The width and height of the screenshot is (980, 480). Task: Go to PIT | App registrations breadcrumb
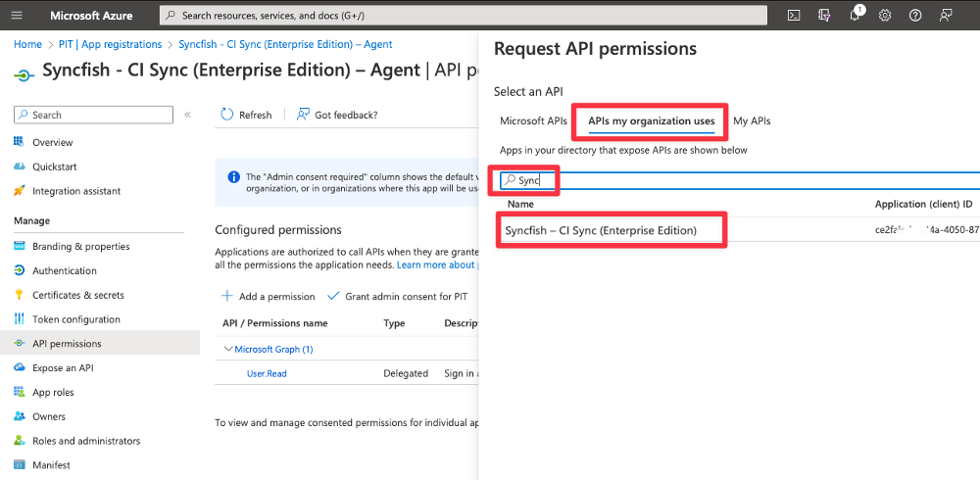click(110, 44)
